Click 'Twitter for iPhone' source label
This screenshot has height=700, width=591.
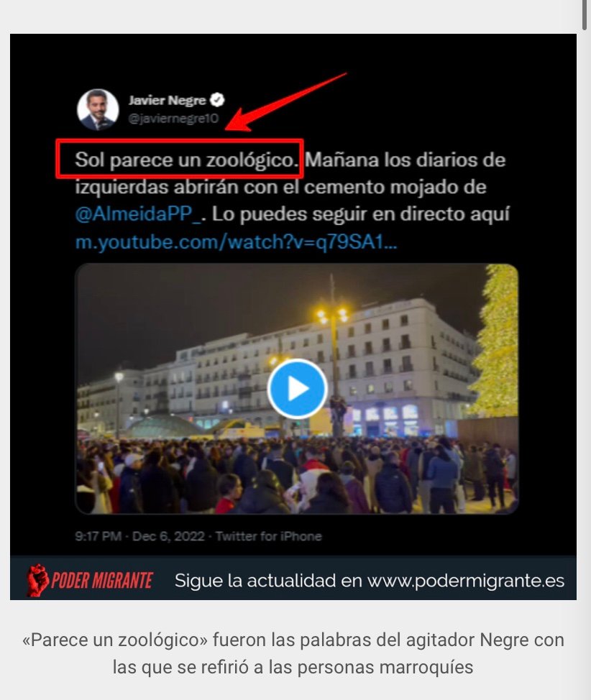tap(268, 535)
